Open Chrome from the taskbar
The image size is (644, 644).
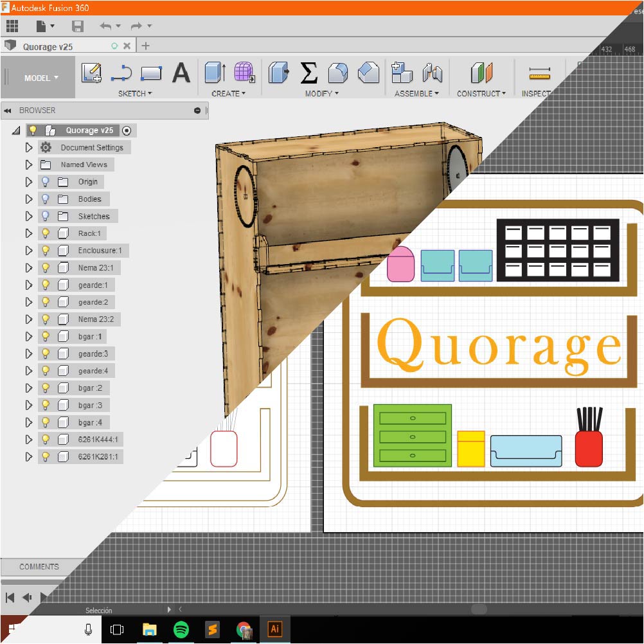[x=244, y=630]
